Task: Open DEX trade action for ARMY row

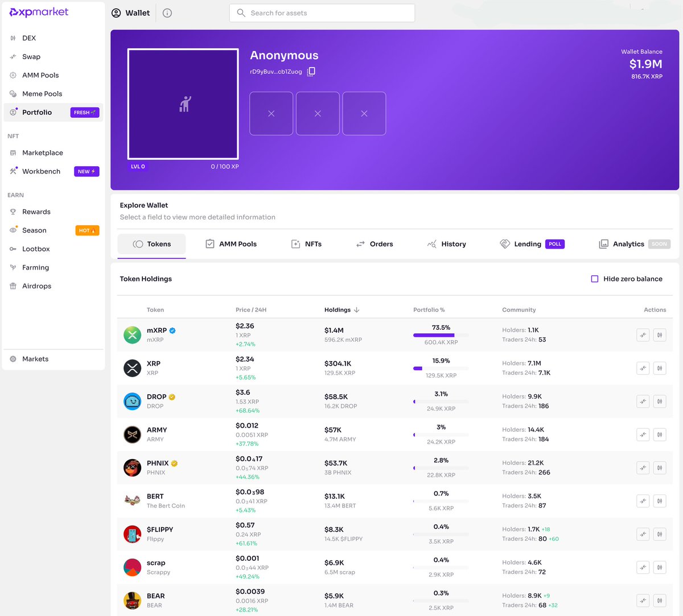Action: [660, 435]
